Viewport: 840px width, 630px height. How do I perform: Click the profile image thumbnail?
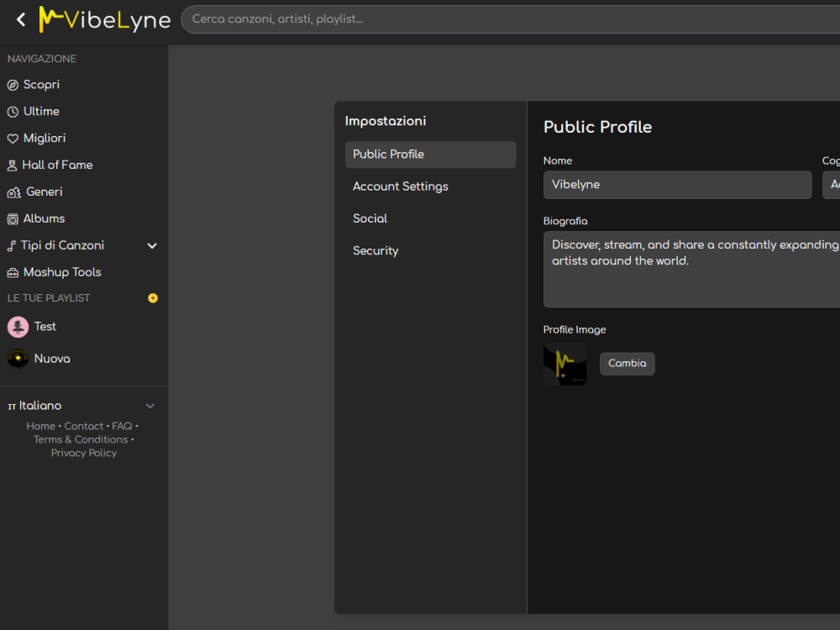(565, 365)
